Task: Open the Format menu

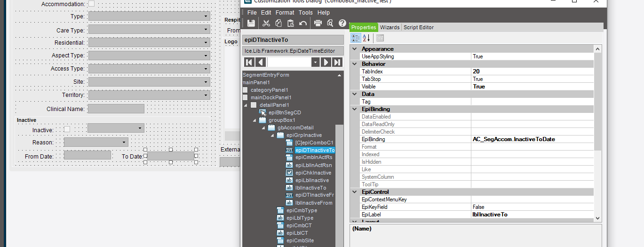Action: [285, 13]
